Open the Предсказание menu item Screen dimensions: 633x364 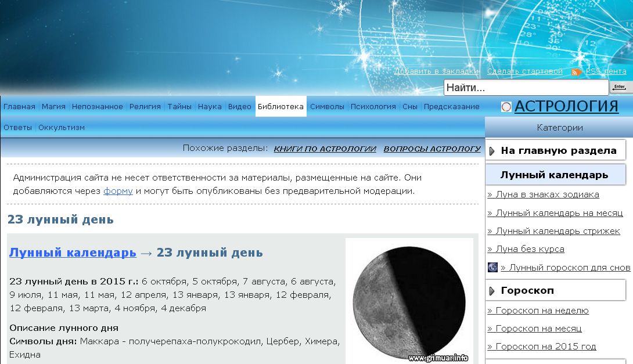(451, 107)
